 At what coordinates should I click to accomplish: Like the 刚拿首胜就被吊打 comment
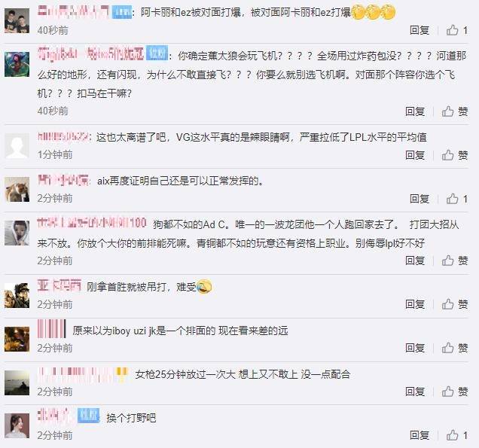(x=455, y=304)
